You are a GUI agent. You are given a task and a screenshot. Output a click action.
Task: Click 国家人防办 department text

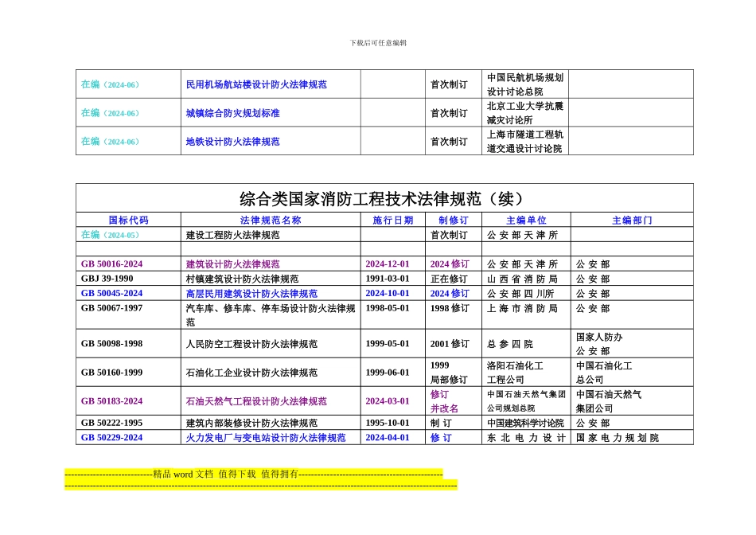pyautogui.click(x=599, y=337)
